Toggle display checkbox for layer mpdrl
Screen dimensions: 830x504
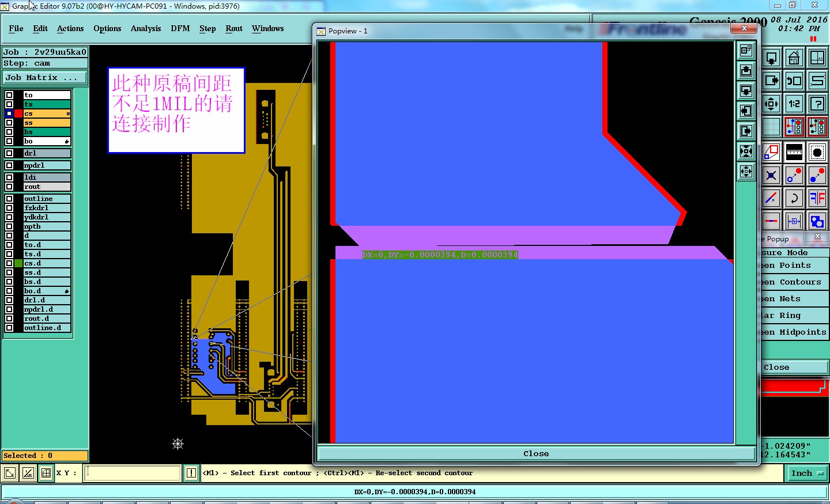(9, 165)
